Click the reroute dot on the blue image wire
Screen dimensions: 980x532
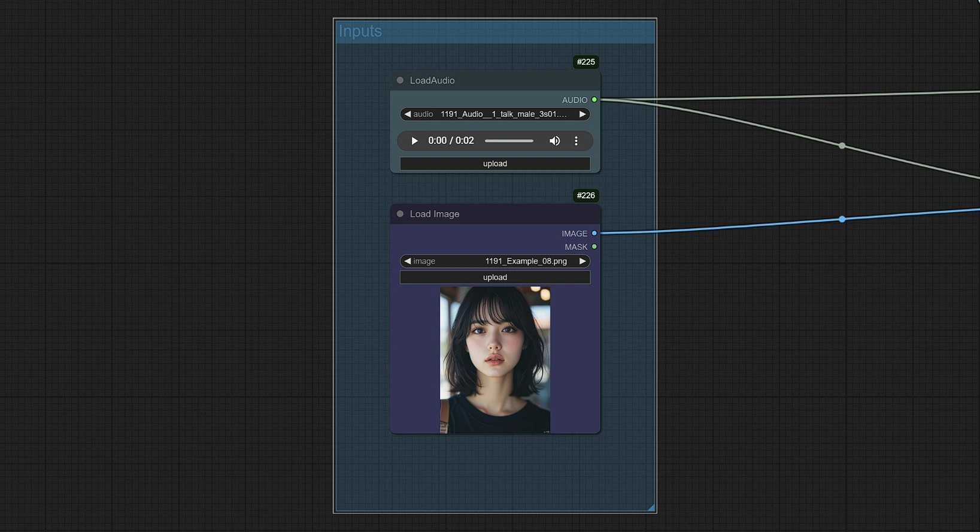click(842, 219)
